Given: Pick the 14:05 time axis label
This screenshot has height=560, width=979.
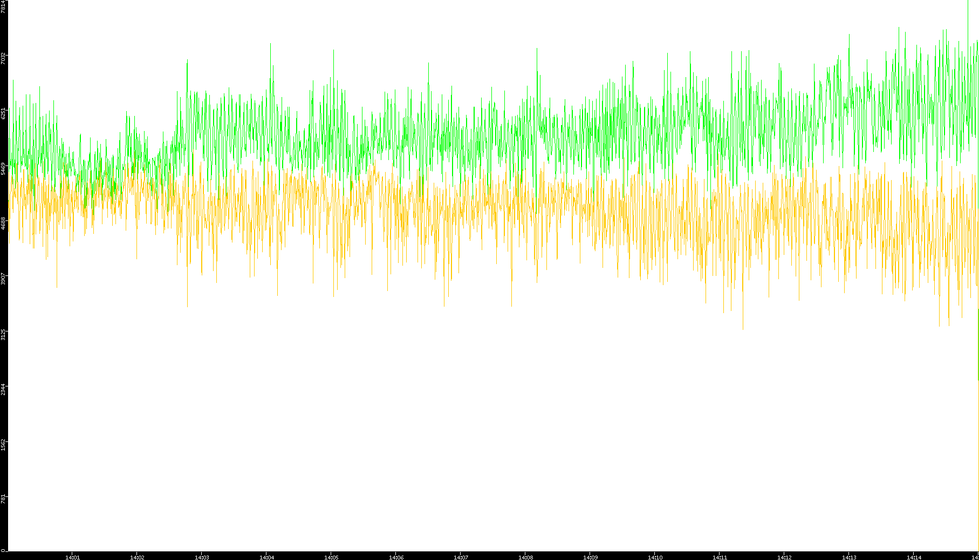Looking at the screenshot, I should pos(331,557).
